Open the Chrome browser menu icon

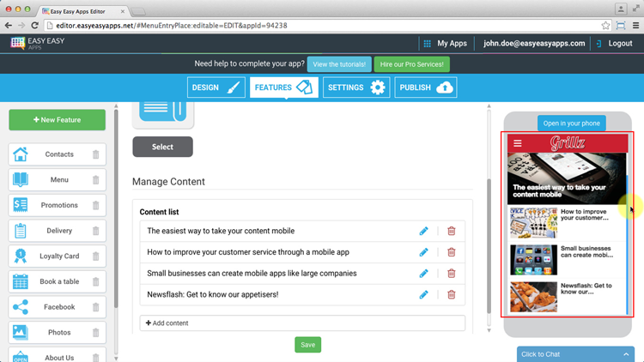point(635,26)
